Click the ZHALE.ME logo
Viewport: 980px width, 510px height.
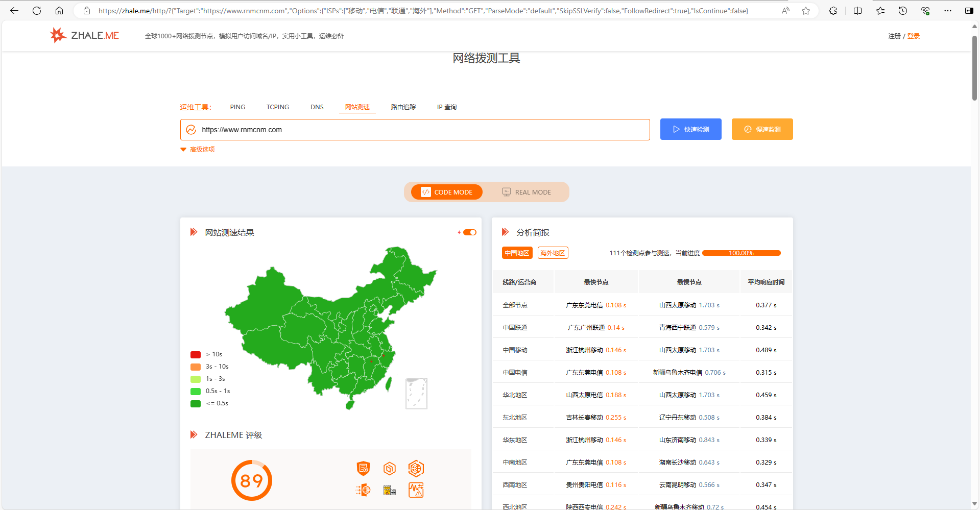pos(85,35)
